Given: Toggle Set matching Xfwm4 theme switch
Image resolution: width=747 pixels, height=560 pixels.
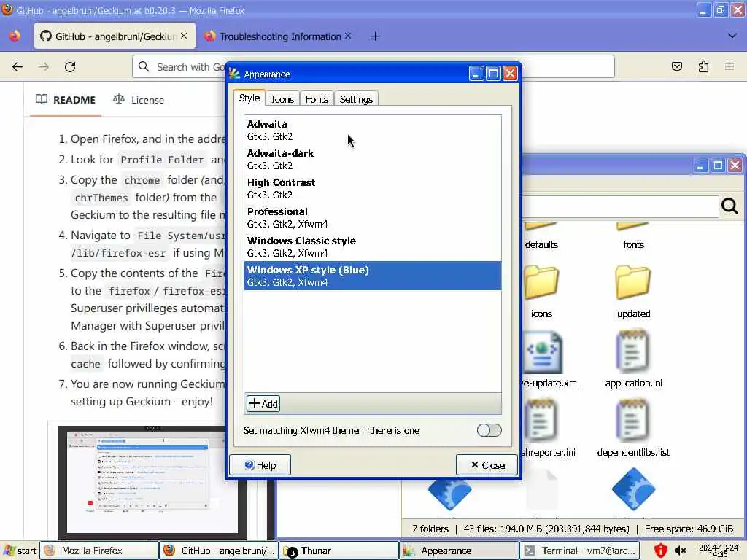Looking at the screenshot, I should click(489, 430).
